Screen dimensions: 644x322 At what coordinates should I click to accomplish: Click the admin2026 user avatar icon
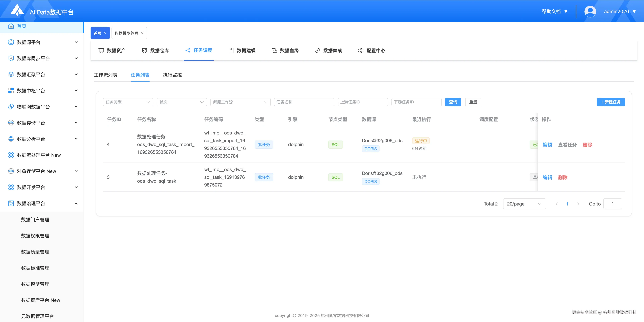pos(590,12)
